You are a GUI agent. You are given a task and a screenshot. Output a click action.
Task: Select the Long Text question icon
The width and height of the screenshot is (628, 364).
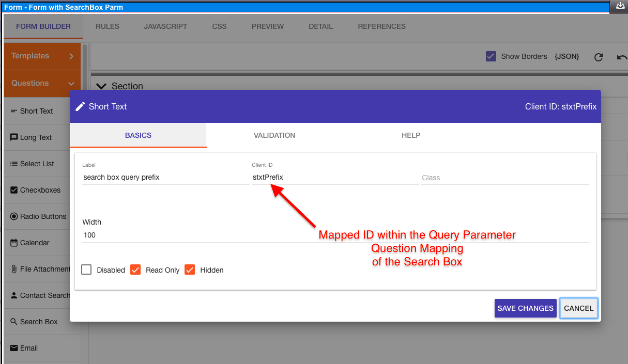click(14, 137)
